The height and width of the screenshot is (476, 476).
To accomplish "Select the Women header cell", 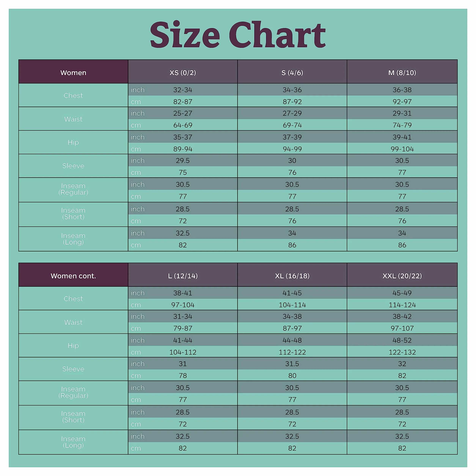I will point(73,72).
